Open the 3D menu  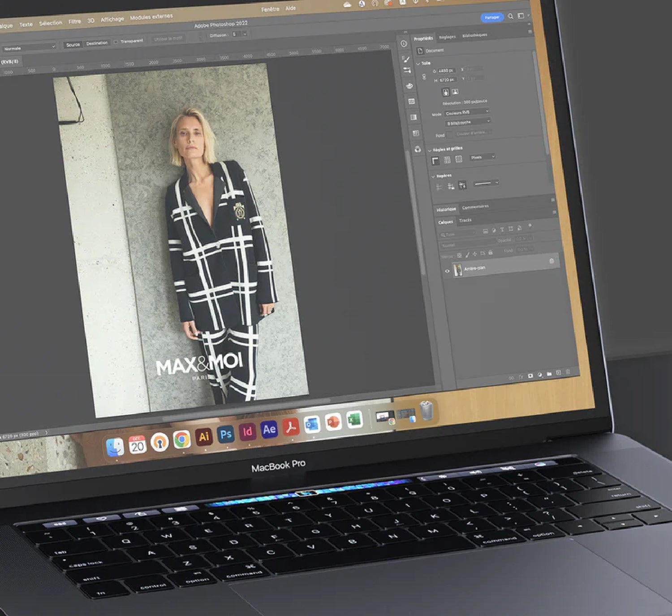point(90,21)
